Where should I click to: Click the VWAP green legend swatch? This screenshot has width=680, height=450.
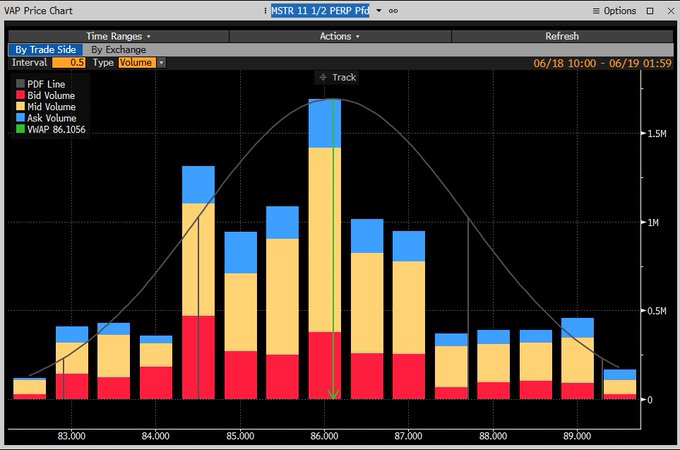pos(20,129)
